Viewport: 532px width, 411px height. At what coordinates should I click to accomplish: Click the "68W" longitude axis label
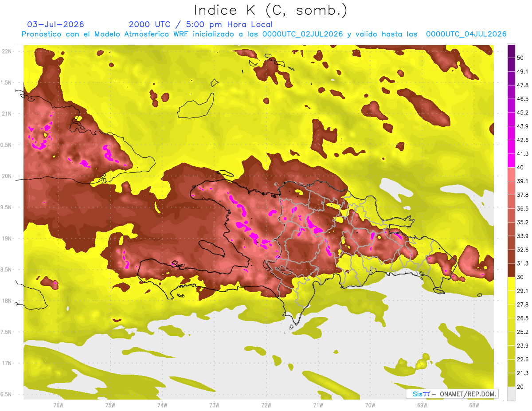(473, 405)
